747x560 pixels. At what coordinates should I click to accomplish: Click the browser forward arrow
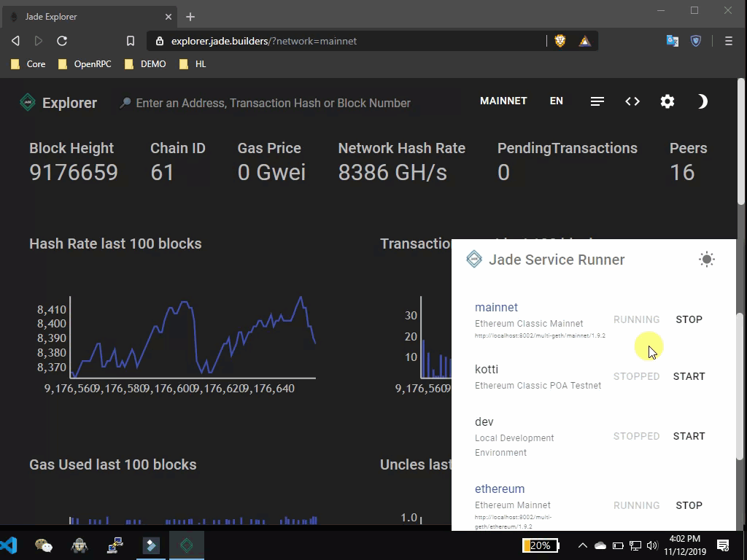tap(39, 41)
